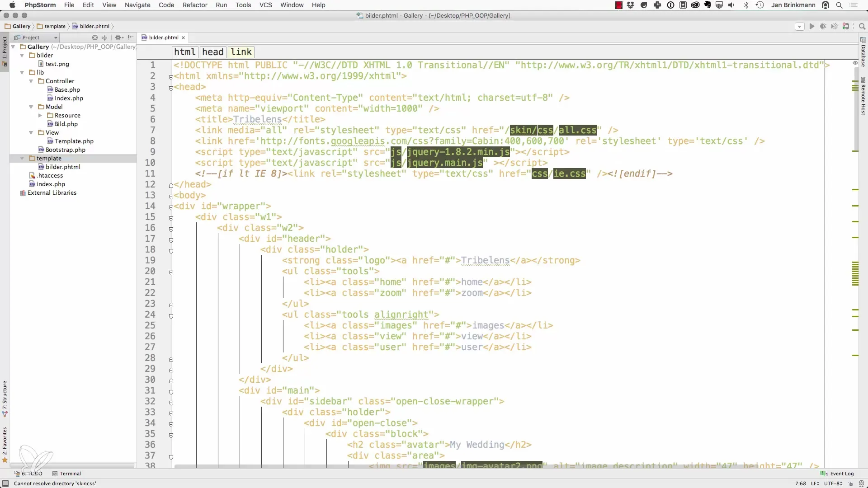Collapse the bilder folder
This screenshot has width=868, height=488.
(22, 55)
